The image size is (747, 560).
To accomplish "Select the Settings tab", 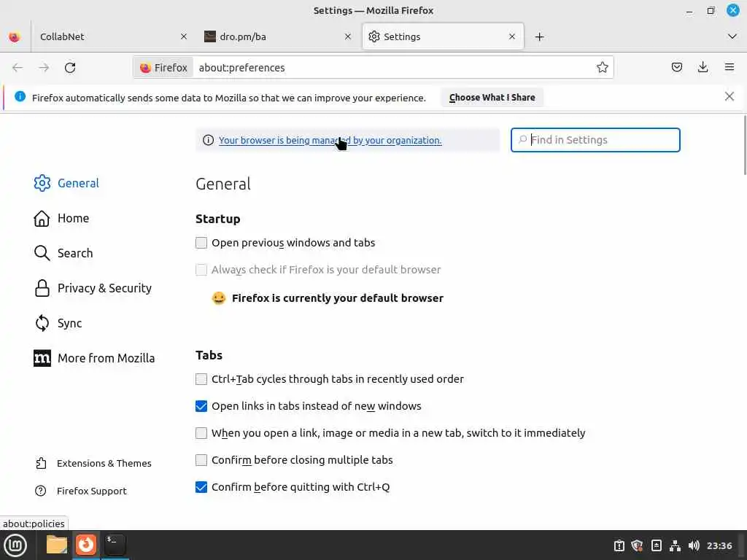I will point(443,36).
